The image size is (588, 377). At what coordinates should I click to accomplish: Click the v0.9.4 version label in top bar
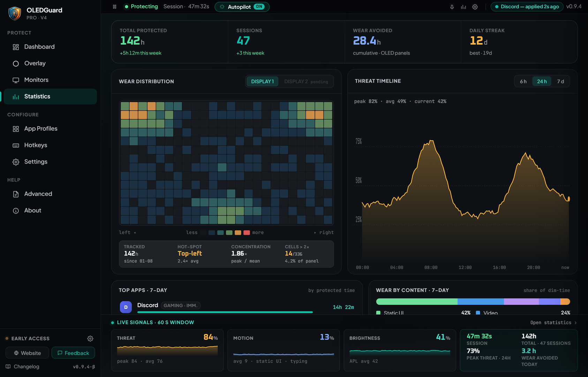tap(574, 6)
